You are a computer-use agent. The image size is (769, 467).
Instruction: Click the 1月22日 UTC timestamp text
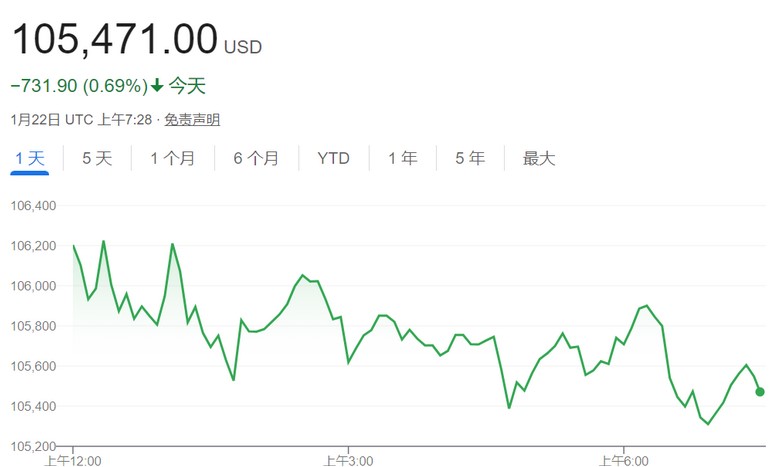(x=51, y=120)
